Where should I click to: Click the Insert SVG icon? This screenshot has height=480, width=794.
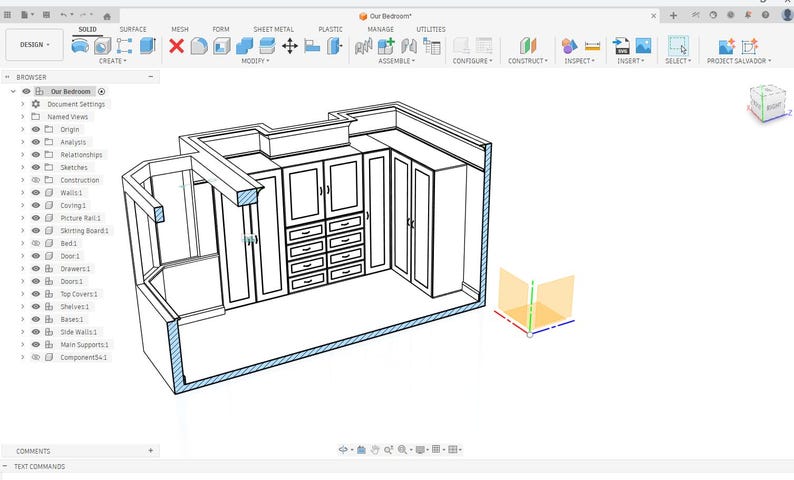click(621, 46)
